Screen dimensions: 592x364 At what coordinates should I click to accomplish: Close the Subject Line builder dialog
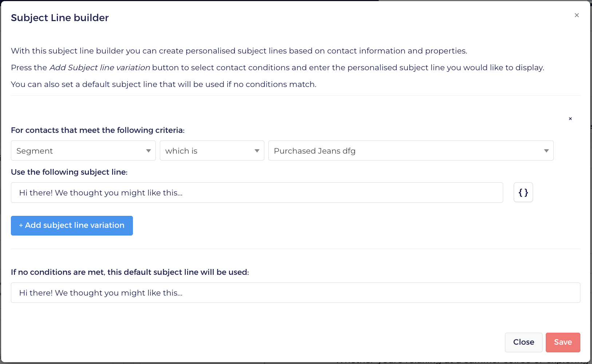(x=577, y=15)
